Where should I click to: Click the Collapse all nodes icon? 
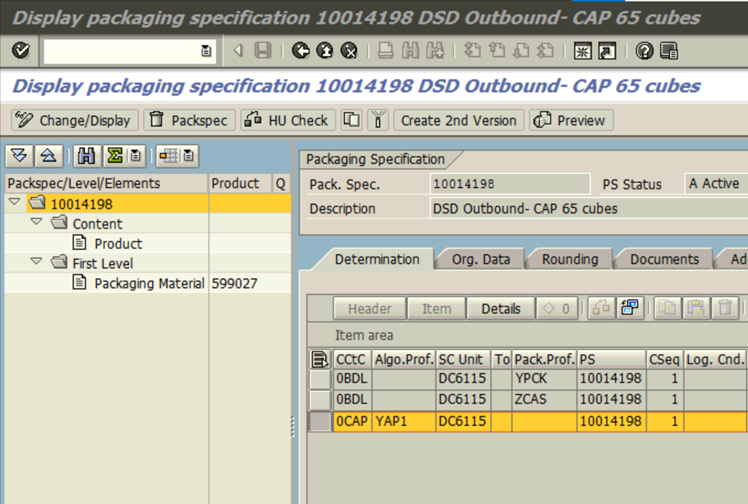pos(47,155)
